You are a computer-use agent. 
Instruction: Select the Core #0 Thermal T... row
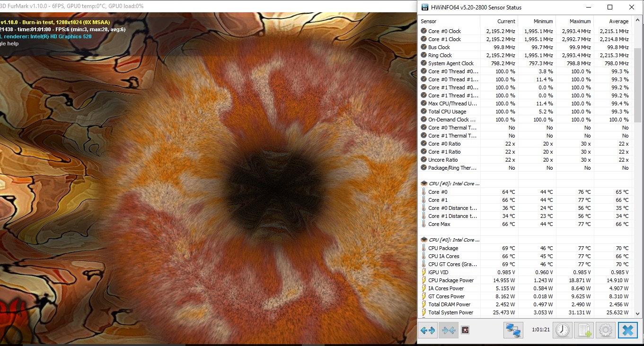[525, 128]
